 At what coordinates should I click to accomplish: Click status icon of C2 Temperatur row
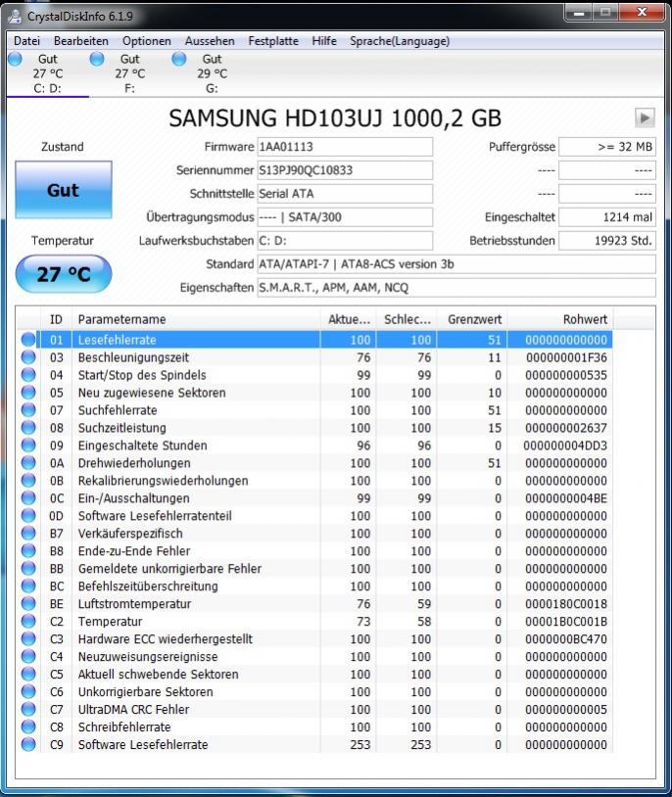[28, 621]
